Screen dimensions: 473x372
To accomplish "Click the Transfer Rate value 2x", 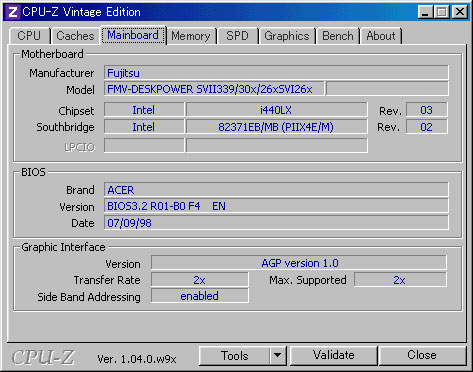I will point(200,280).
